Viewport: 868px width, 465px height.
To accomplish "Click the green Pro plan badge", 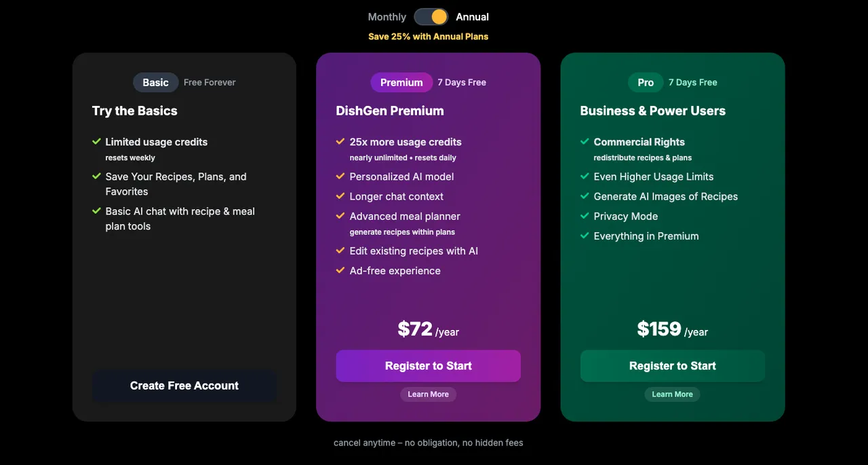I will 646,82.
